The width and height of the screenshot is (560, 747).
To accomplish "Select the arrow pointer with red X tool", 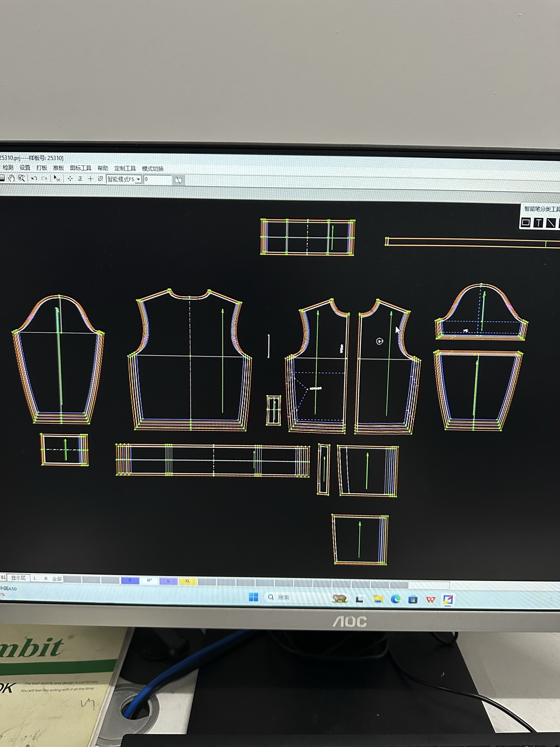I will coord(57,179).
